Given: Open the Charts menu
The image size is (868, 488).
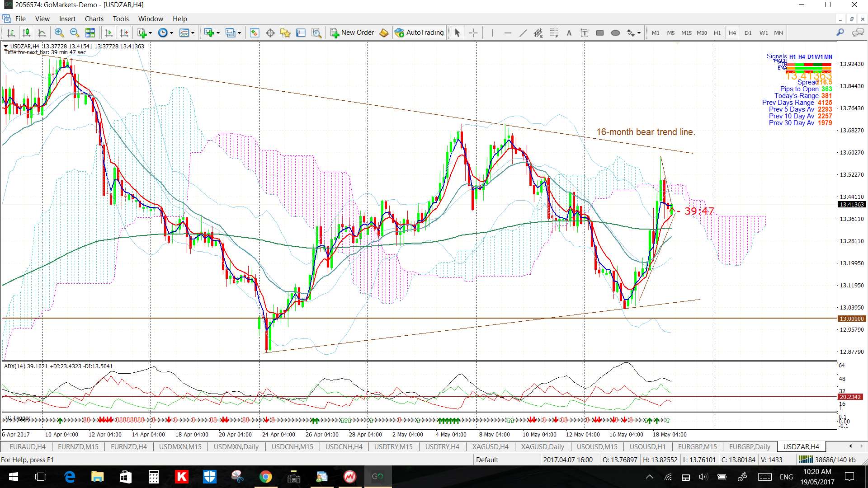Looking at the screenshot, I should point(94,19).
